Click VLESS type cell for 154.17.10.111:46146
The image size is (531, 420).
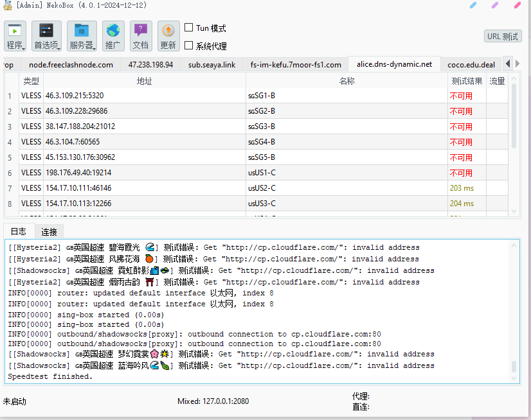click(x=31, y=188)
